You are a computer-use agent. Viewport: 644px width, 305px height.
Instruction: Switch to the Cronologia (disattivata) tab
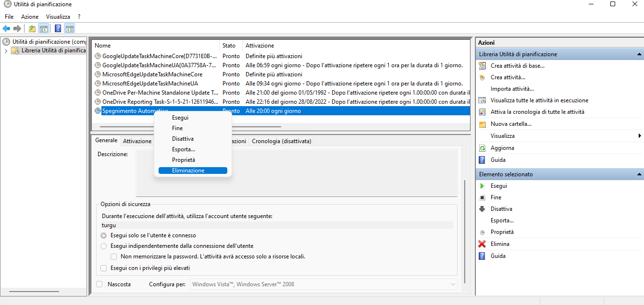coord(281,141)
